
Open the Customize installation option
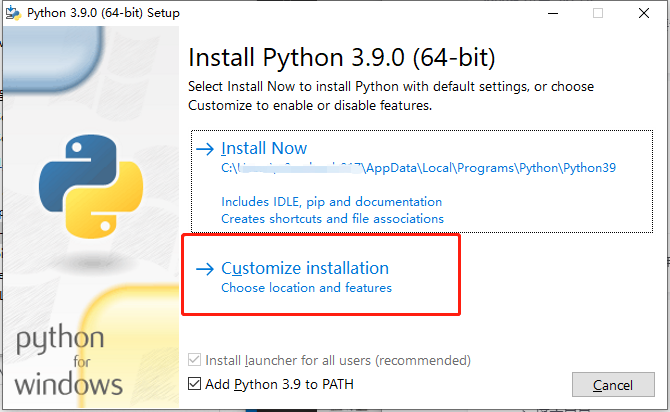click(304, 268)
